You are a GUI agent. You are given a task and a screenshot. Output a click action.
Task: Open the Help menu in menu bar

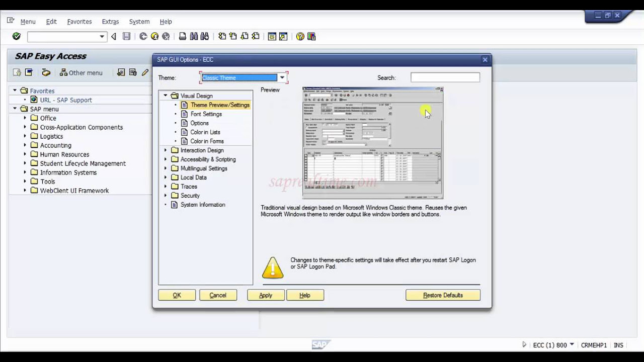[166, 22]
